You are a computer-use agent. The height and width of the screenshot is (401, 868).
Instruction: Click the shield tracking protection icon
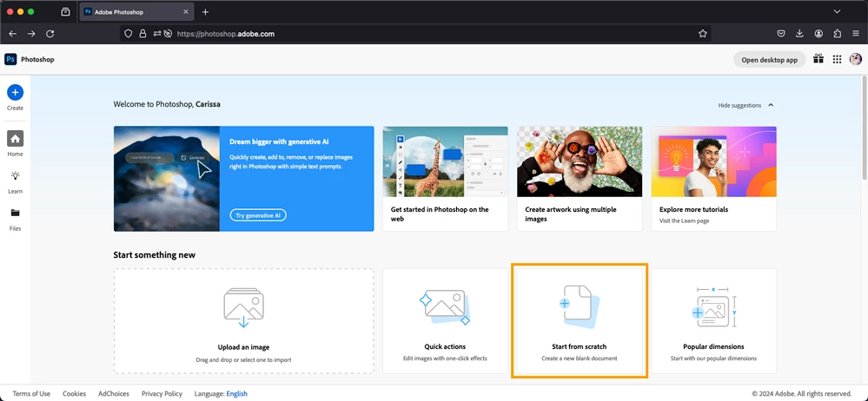pos(129,34)
